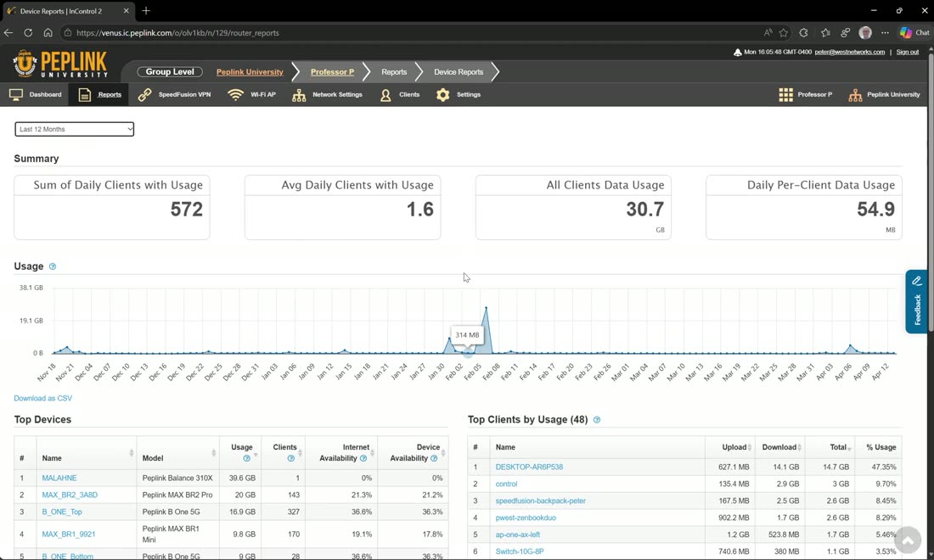The width and height of the screenshot is (934, 560).
Task: Click the Sum of Daily Clients value 572
Action: 187,210
